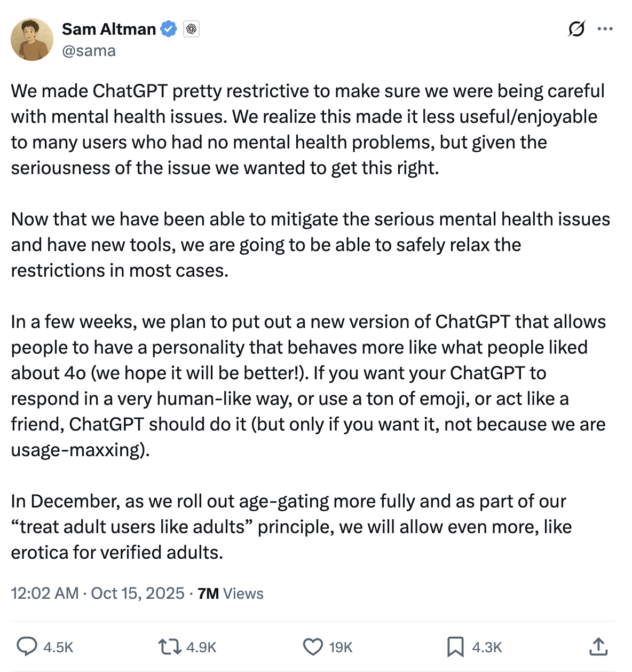Open the share upload-arrow menu
632x672 pixels.
[x=598, y=647]
